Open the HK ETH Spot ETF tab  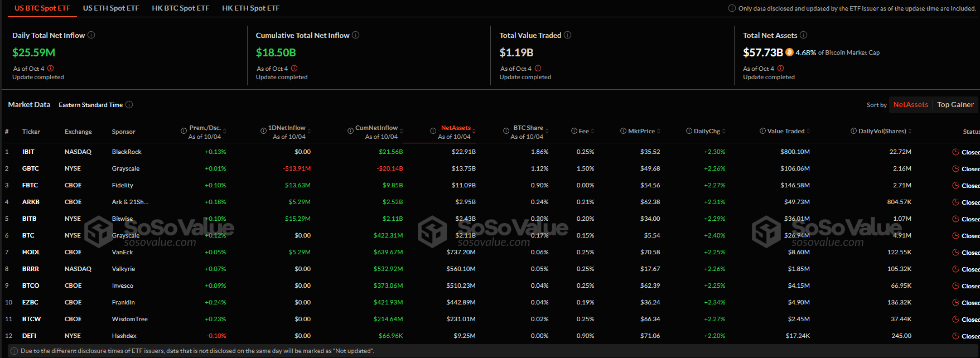(x=251, y=8)
